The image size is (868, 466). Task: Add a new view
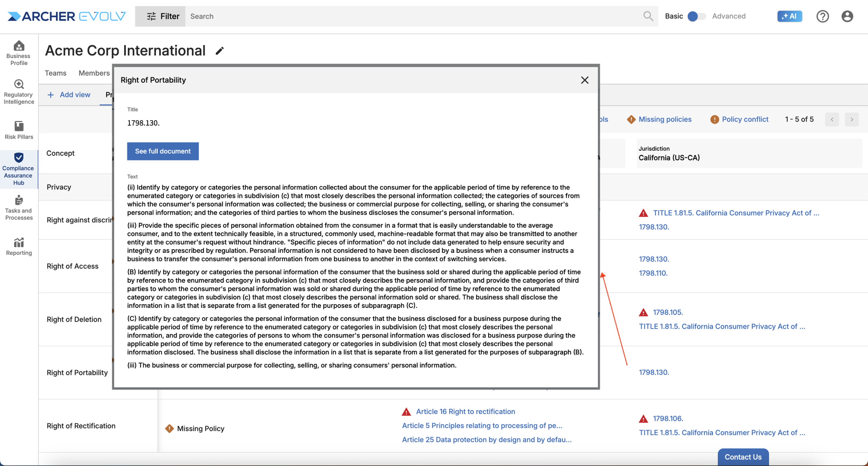pyautogui.click(x=69, y=95)
